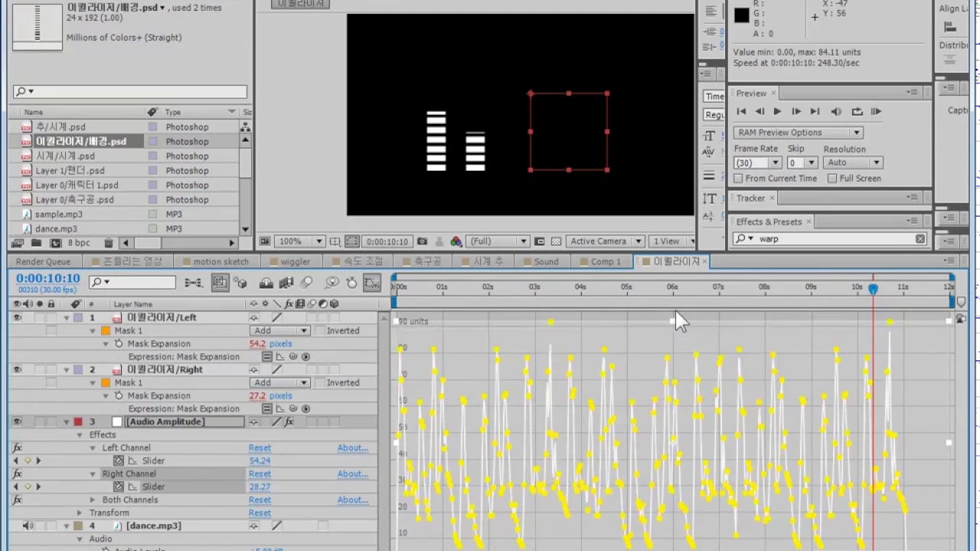This screenshot has height=551, width=980.
Task: Toggle the fx icon of Left Channel effect
Action: point(18,448)
